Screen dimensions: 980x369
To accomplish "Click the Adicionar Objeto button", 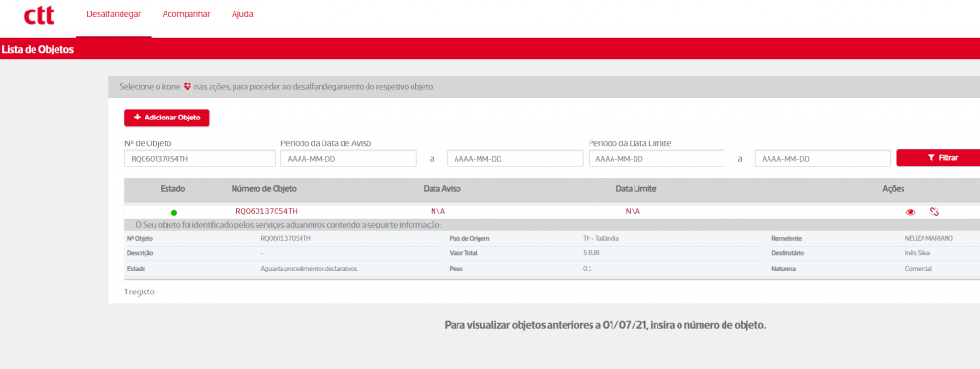I will tap(167, 118).
